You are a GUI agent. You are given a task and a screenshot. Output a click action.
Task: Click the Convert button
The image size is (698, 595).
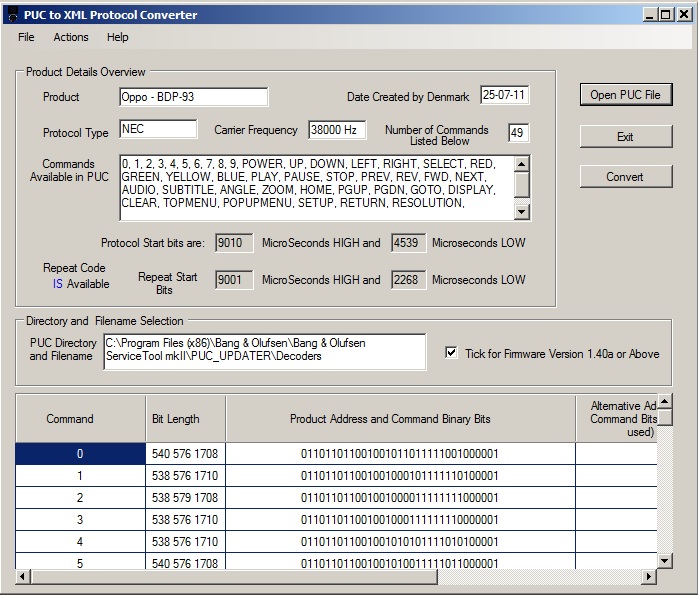(625, 177)
